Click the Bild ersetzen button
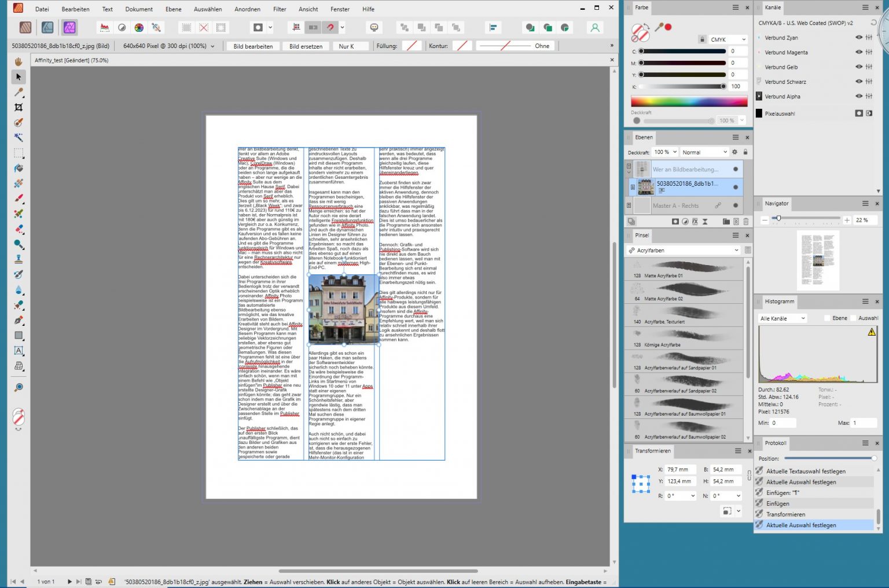Screen dimensions: 889x588 [x=306, y=46]
